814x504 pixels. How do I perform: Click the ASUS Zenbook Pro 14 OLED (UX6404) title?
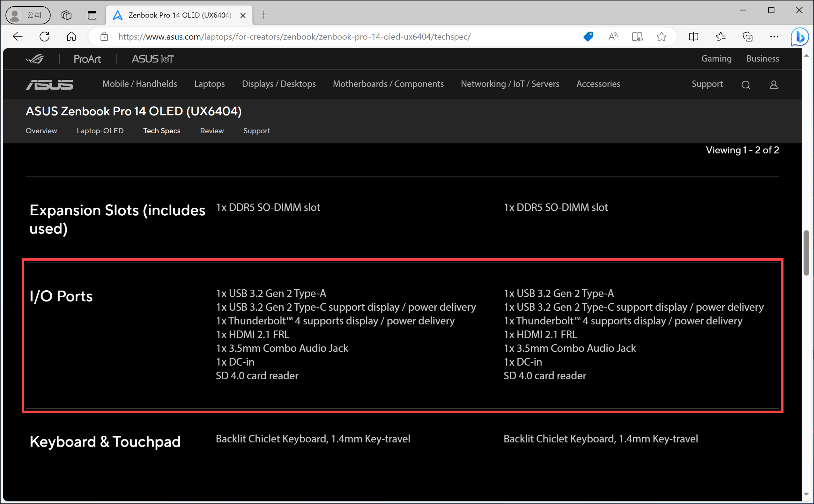[134, 111]
